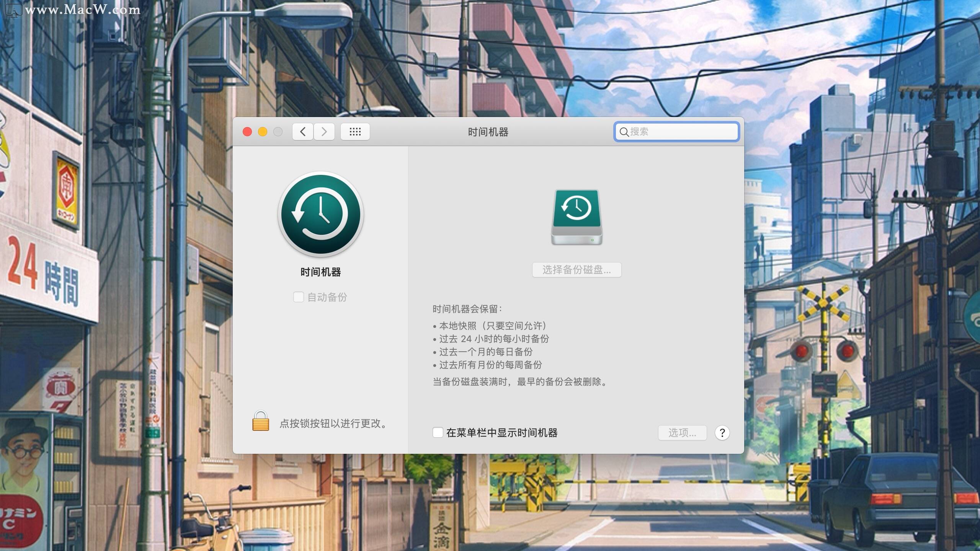The height and width of the screenshot is (551, 980).
Task: Click the help question mark button
Action: pos(722,433)
